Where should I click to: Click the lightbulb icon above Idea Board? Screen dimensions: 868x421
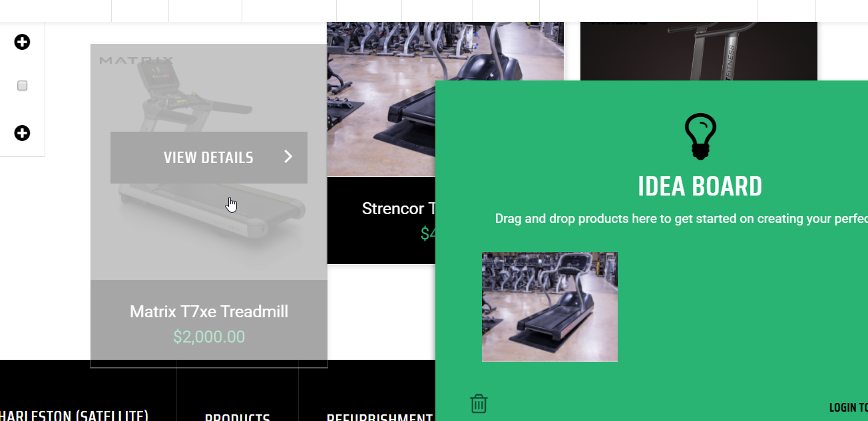(x=700, y=136)
